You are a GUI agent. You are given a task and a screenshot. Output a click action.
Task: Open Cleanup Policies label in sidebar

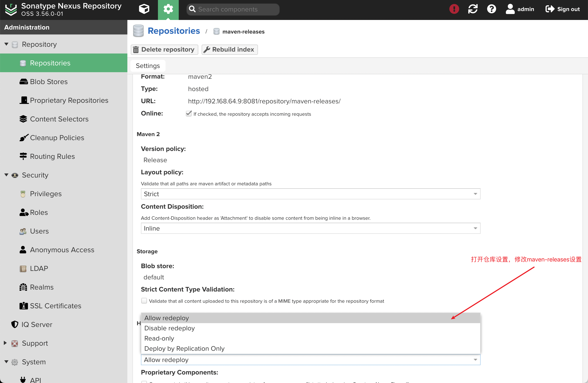click(57, 138)
